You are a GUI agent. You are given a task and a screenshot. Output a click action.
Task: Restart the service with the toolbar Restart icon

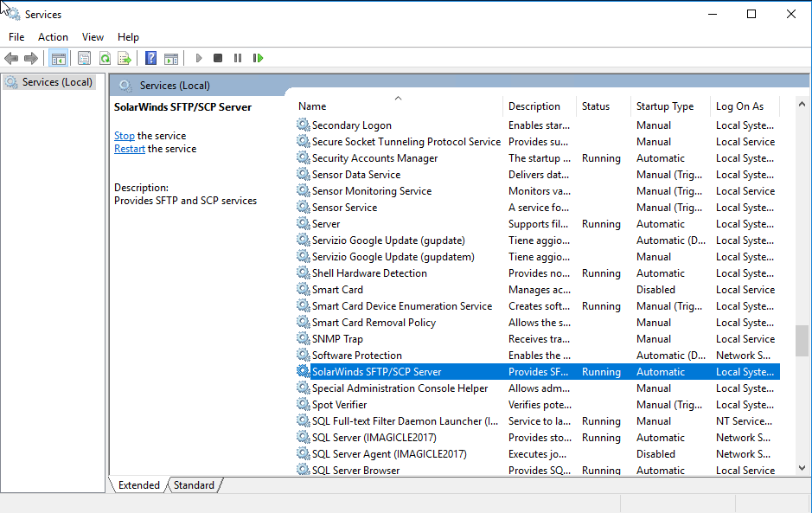[x=258, y=58]
